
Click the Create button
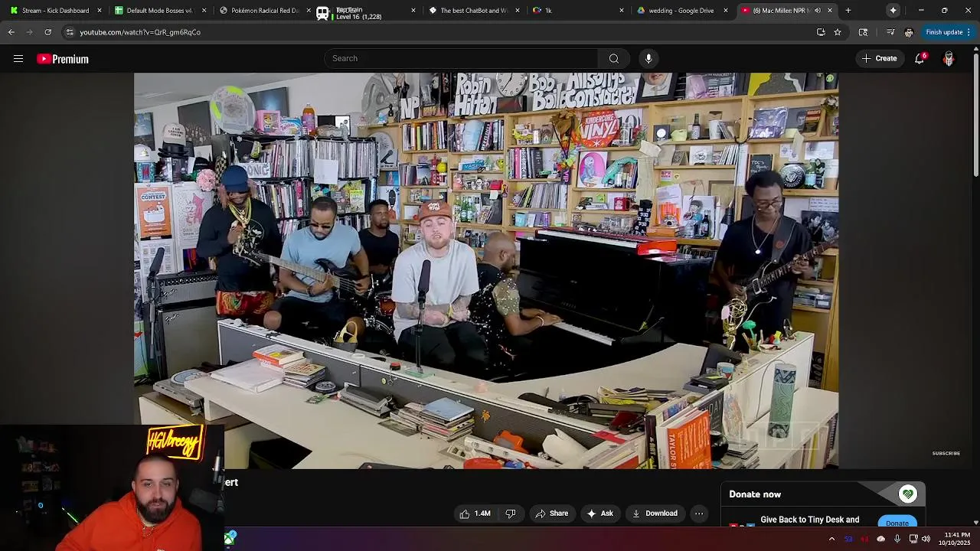[879, 59]
